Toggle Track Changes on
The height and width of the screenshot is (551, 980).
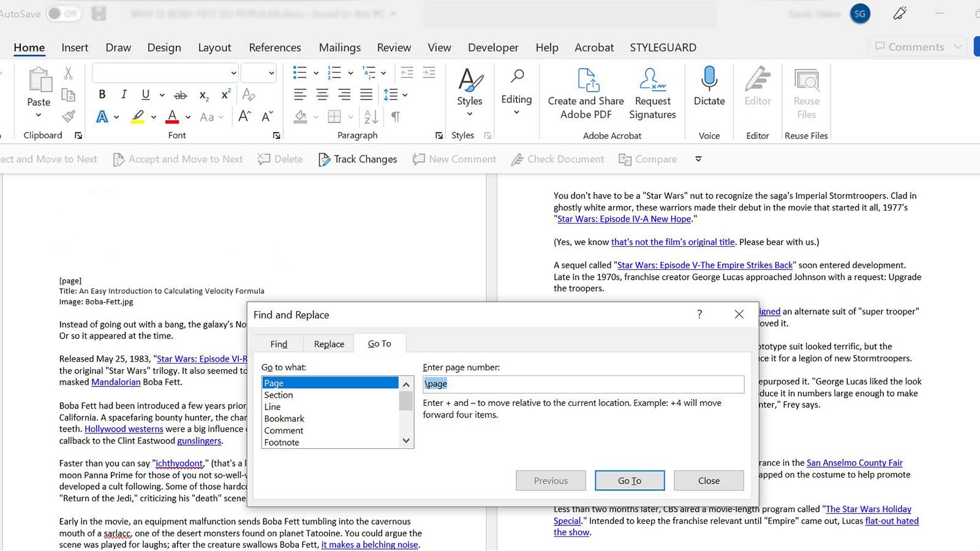358,159
